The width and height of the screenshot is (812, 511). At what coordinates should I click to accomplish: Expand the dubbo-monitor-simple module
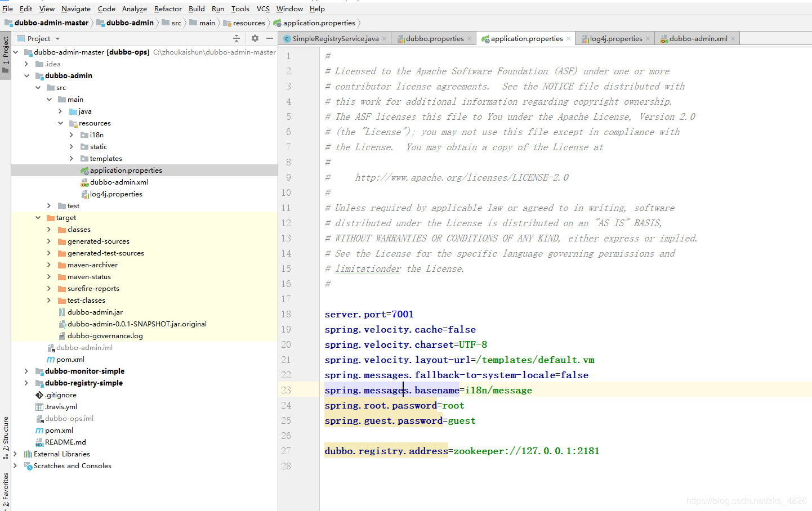coord(26,371)
